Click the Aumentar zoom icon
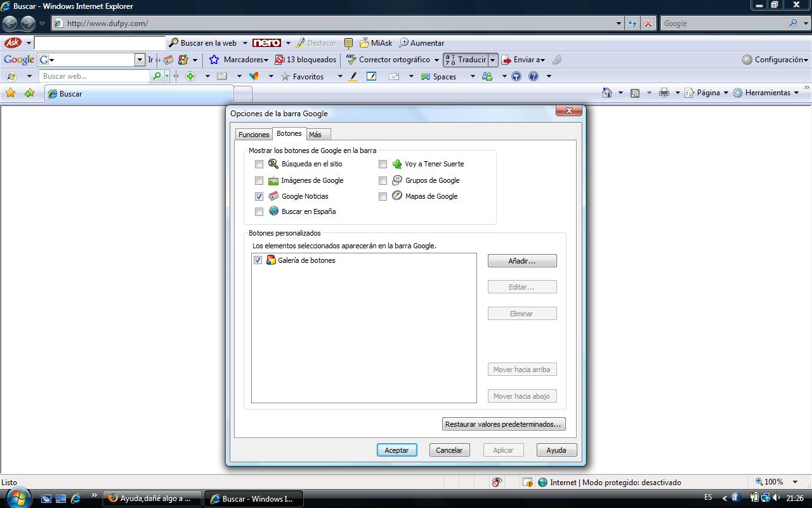Screen dimensions: 812x508 (403, 43)
